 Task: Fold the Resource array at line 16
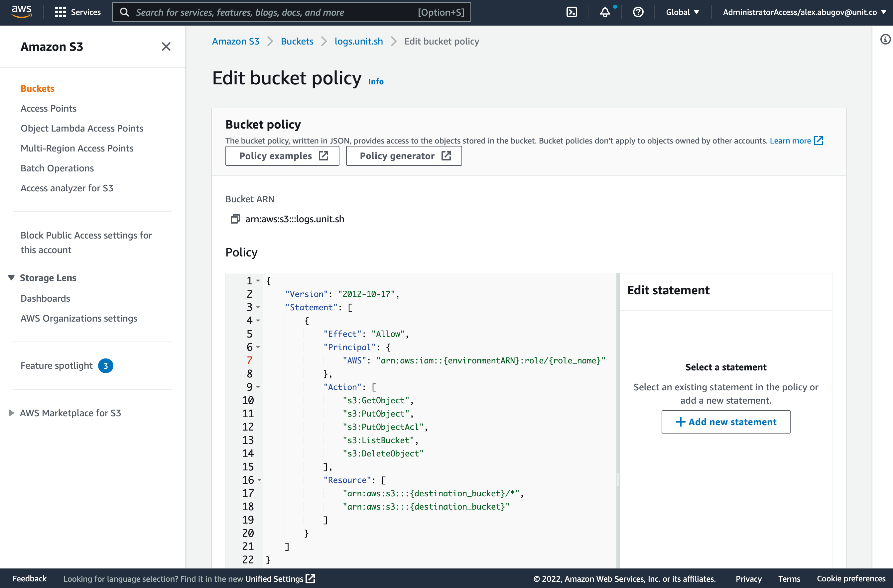point(259,480)
